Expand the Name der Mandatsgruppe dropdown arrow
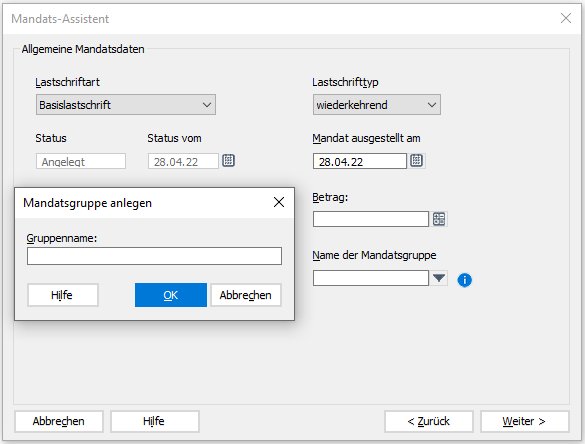The width and height of the screenshot is (585, 444). 439,278
